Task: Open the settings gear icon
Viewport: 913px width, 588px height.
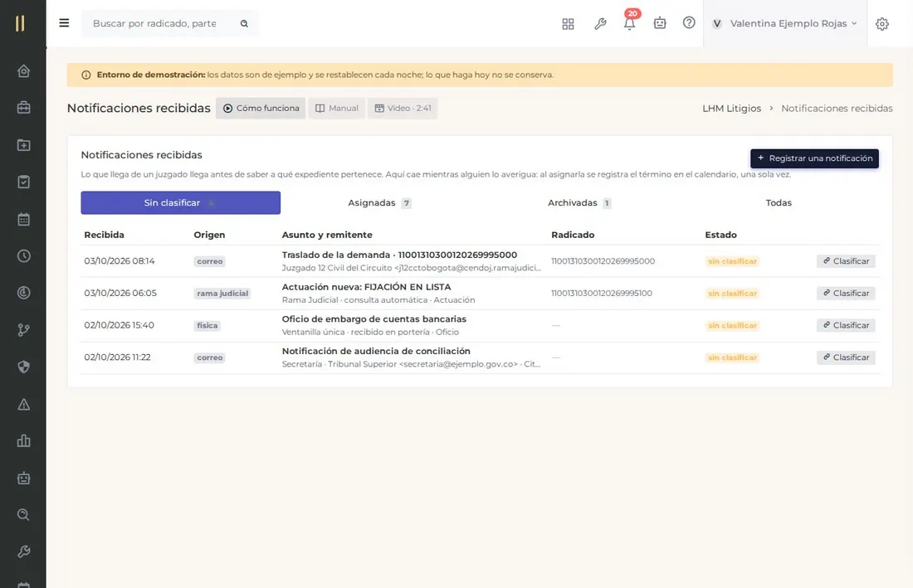Action: tap(882, 24)
